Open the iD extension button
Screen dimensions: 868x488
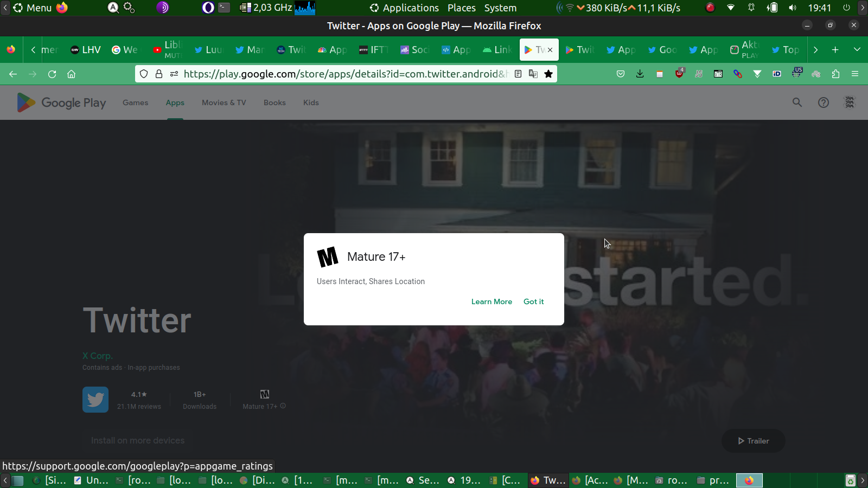(777, 74)
